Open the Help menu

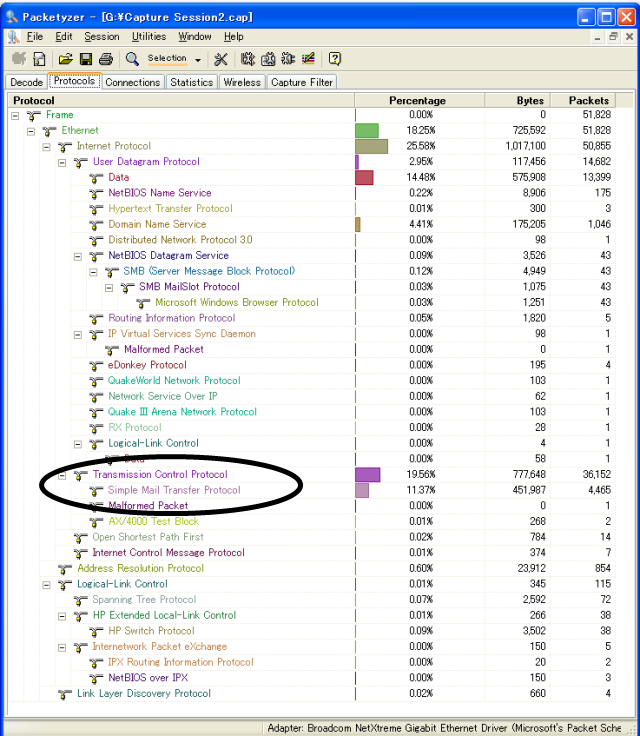click(233, 37)
